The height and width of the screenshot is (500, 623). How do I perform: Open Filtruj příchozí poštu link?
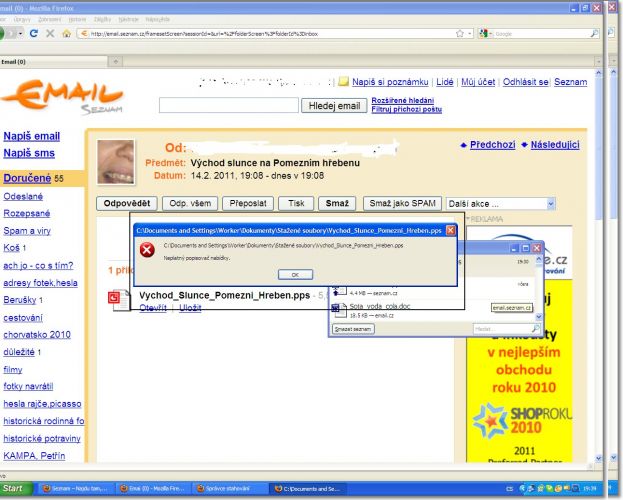[406, 109]
